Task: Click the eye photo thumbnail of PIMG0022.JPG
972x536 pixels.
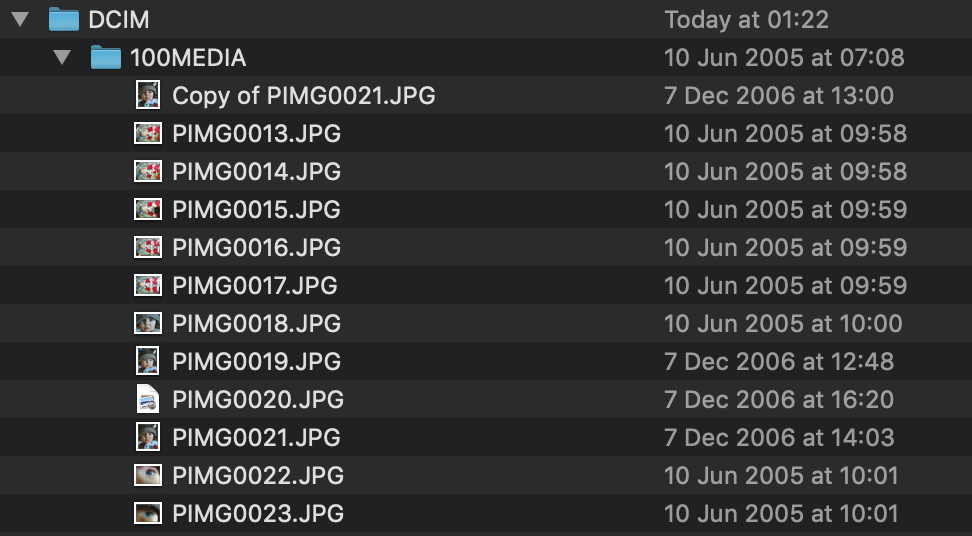Action: 148,475
